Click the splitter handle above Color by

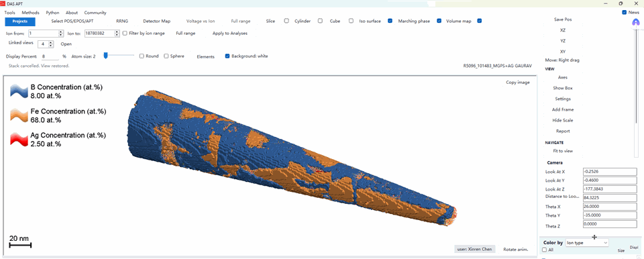point(594,238)
